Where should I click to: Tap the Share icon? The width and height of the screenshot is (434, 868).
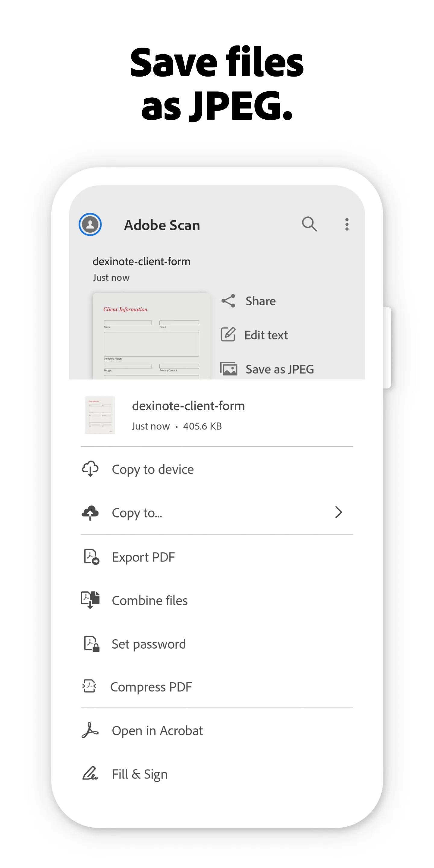coord(228,301)
